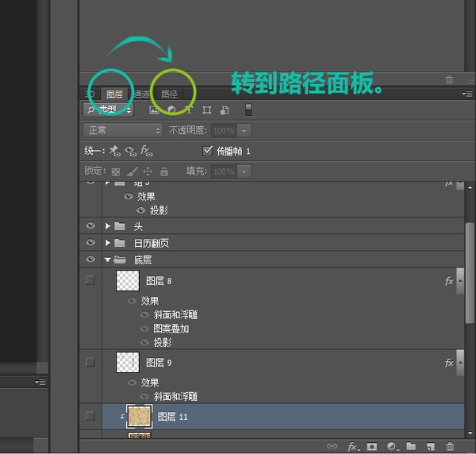The width and height of the screenshot is (476, 454).
Task: Delete layer trash icon at bottom
Action: [x=450, y=446]
